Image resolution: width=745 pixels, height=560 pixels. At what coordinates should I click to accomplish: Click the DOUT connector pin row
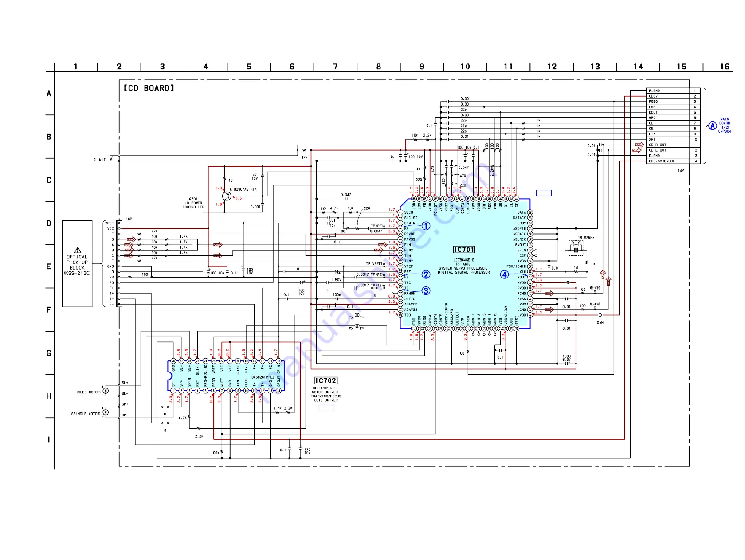[674, 112]
